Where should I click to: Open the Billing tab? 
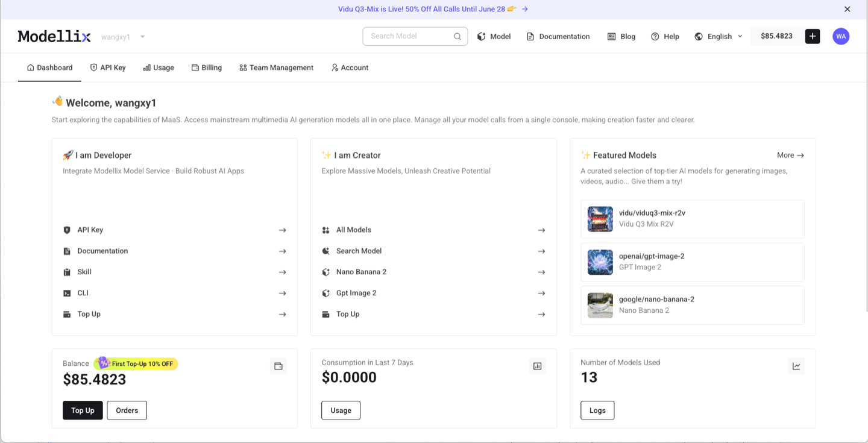coord(207,68)
